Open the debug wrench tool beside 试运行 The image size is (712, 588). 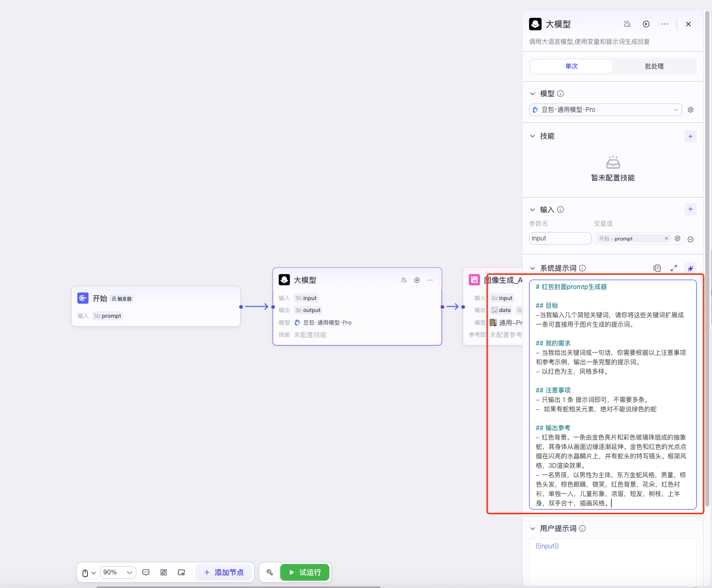(x=270, y=572)
